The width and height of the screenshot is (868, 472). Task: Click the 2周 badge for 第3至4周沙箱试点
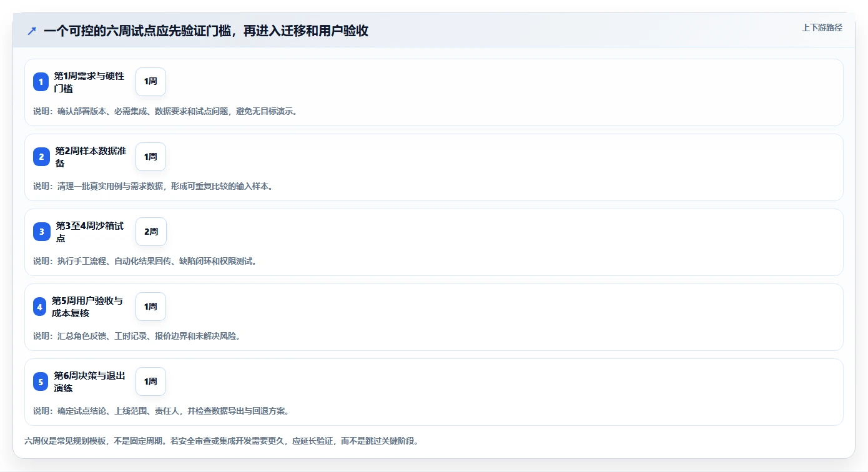tap(151, 232)
